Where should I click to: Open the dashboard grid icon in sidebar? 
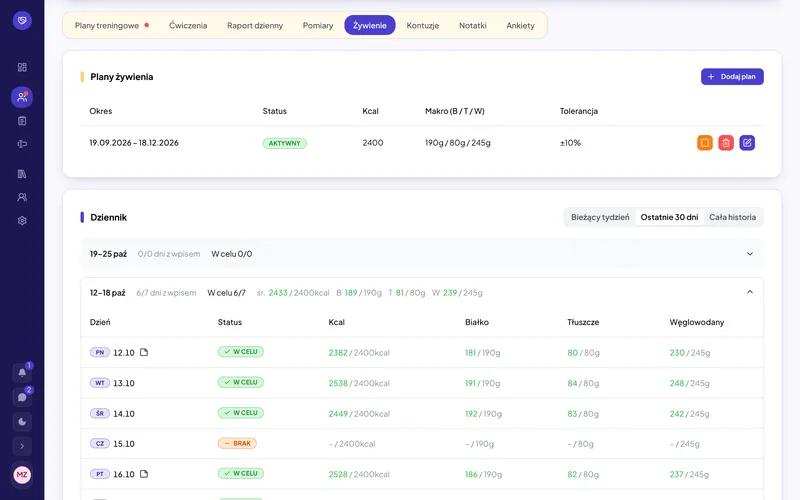pos(22,67)
